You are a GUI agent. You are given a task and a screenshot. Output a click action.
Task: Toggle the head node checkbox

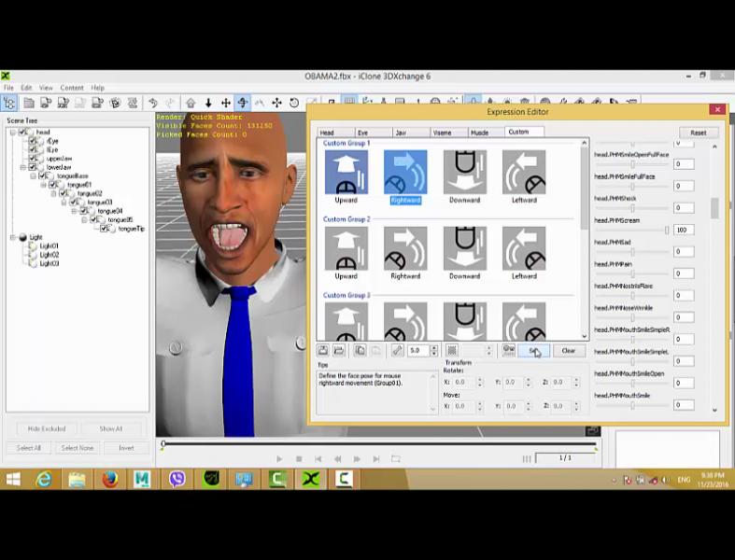pyautogui.click(x=22, y=133)
